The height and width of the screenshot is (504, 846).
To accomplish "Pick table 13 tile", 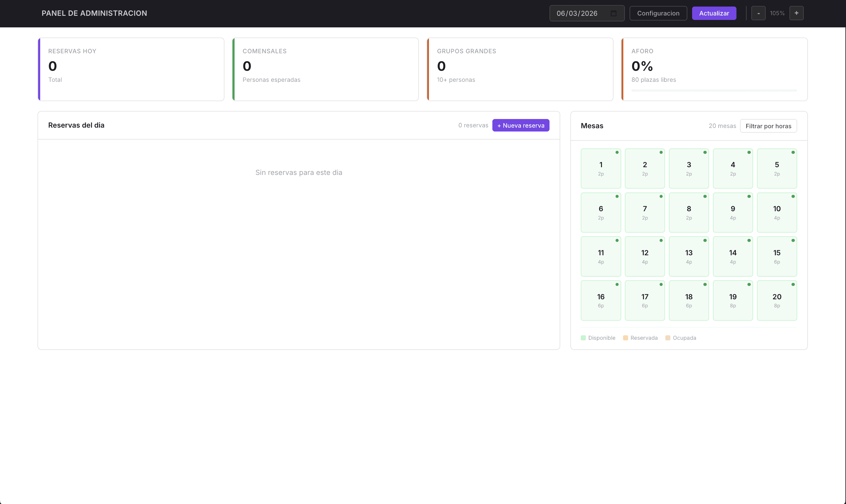I will (689, 256).
